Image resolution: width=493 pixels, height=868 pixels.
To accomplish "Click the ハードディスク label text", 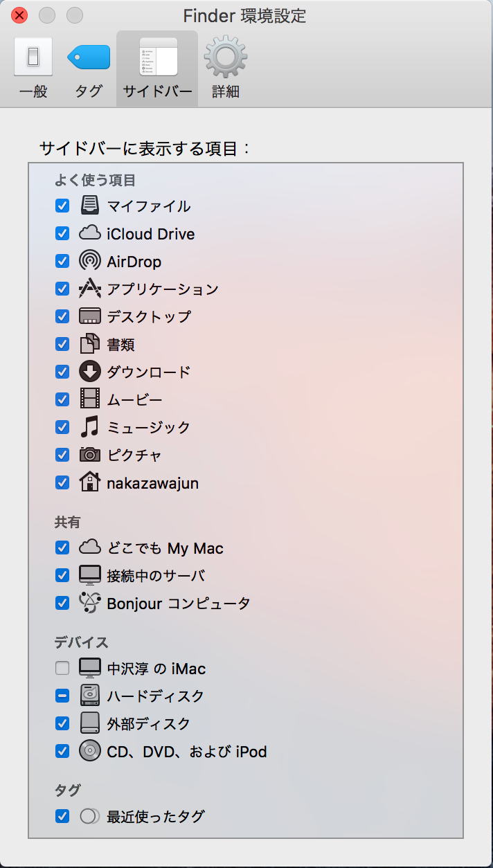I will pyautogui.click(x=156, y=696).
